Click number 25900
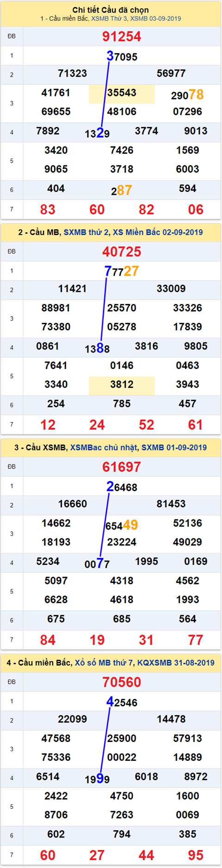Image resolution: width=222 pixels, height=868 pixels. 122,739
